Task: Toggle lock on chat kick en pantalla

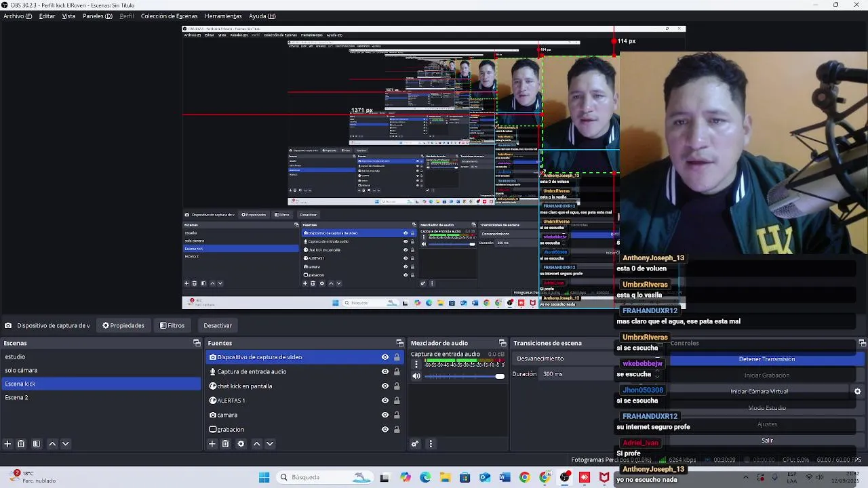Action: pos(397,386)
